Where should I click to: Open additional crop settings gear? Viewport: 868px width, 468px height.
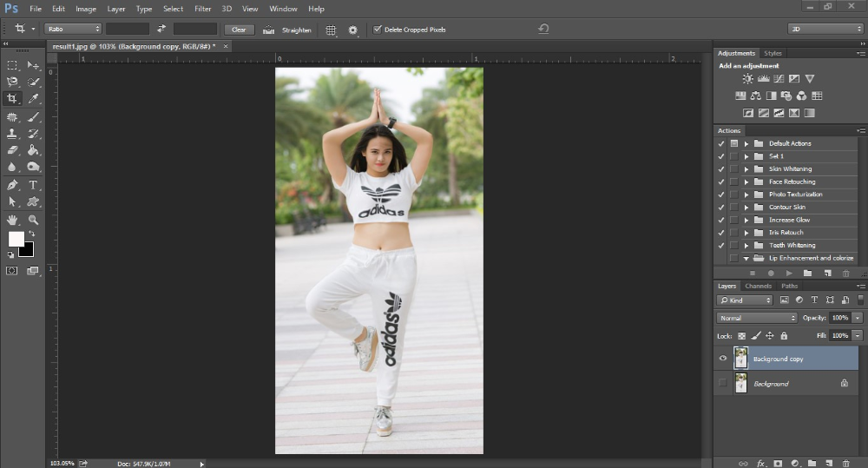coord(352,30)
